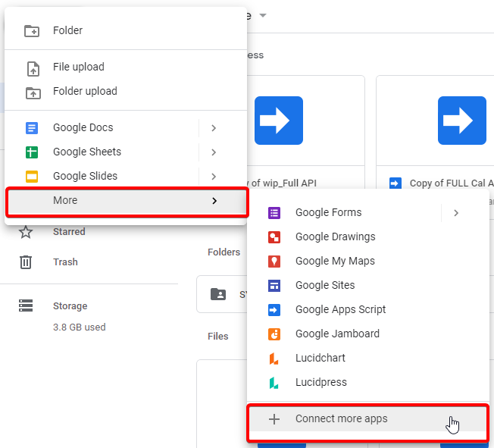Screen dimensions: 494x448
Task: Click the new Folder icon
Action: [32, 31]
